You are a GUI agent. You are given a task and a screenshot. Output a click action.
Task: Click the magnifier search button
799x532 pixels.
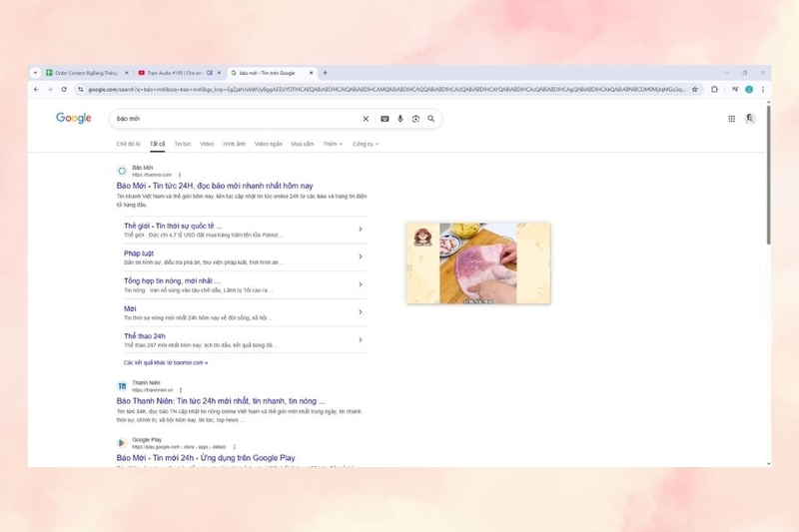coord(431,119)
